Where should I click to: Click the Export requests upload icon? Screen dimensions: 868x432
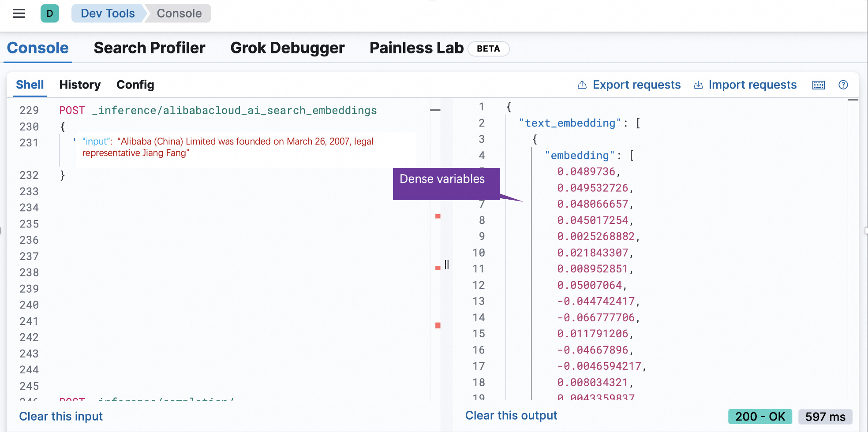click(x=582, y=85)
